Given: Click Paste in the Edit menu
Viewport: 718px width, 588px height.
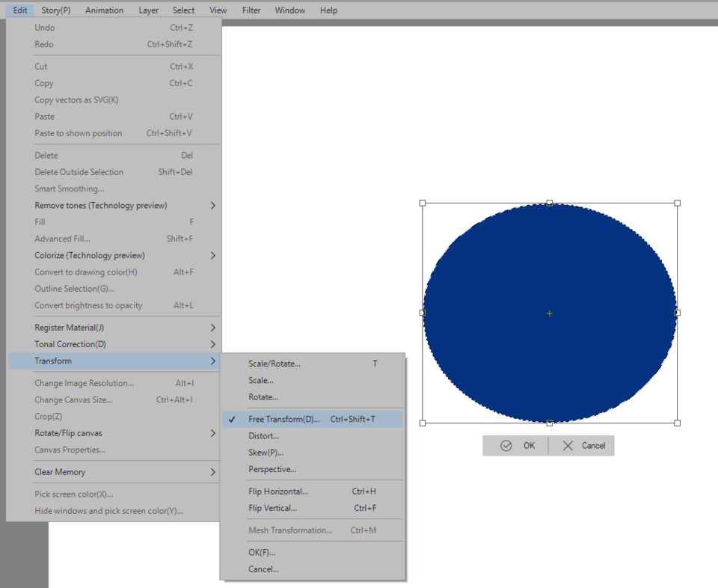Looking at the screenshot, I should (114, 117).
